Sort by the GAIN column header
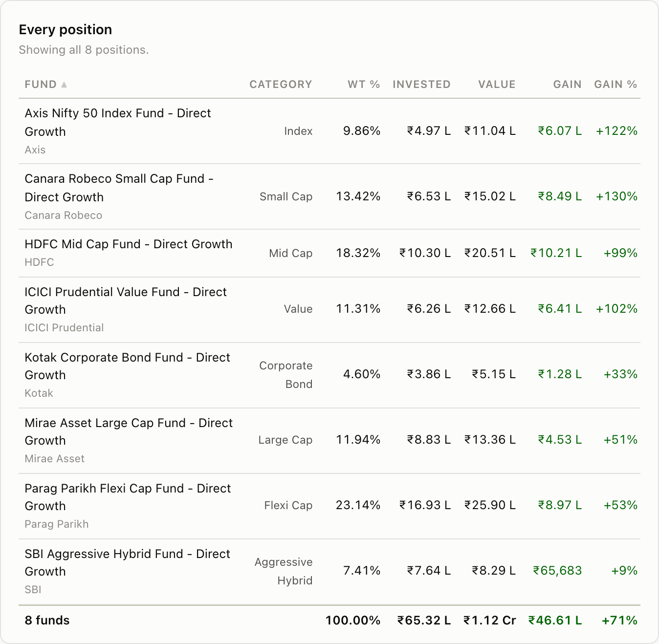This screenshot has width=659, height=644. pyautogui.click(x=567, y=85)
